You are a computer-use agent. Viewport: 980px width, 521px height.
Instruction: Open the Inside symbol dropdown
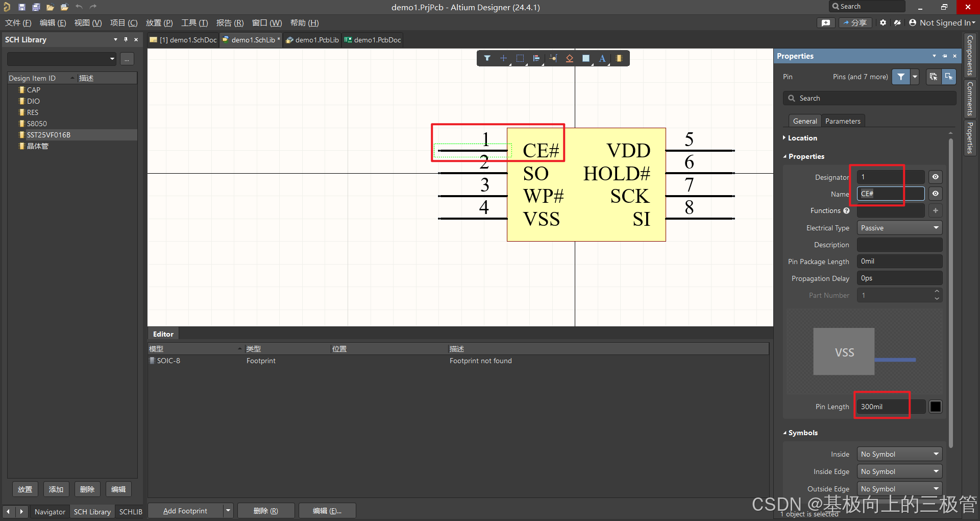(899, 454)
